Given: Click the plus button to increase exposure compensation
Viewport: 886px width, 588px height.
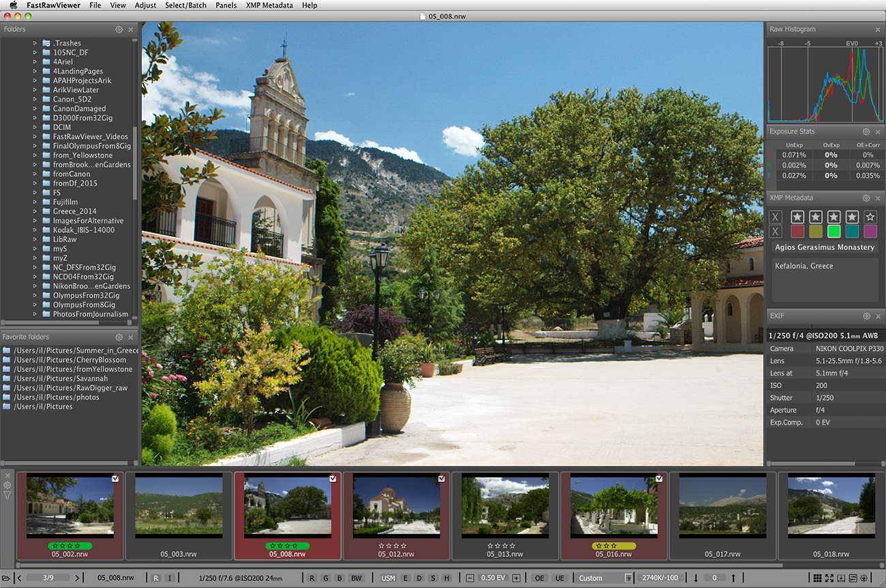Looking at the screenshot, I should pyautogui.click(x=516, y=578).
